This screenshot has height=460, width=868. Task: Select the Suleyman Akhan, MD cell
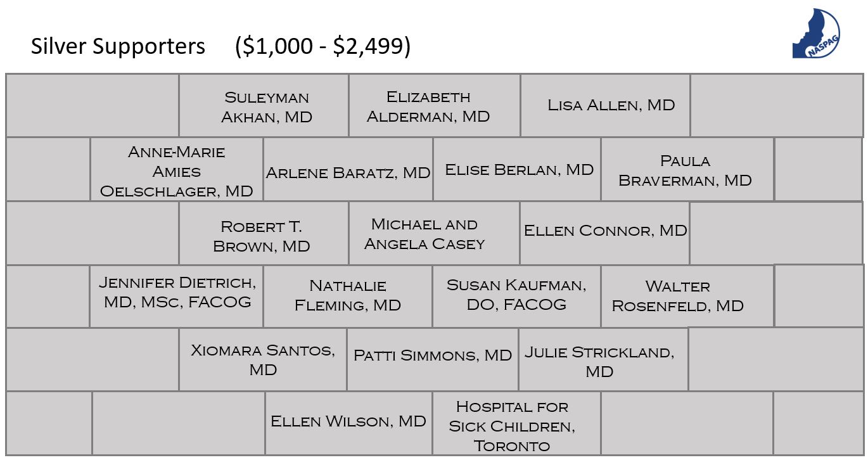pos(264,106)
